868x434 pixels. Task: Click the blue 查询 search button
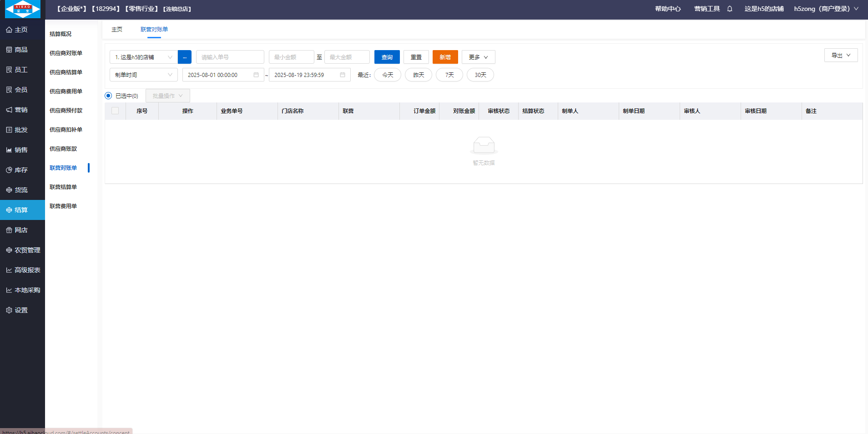click(x=387, y=57)
